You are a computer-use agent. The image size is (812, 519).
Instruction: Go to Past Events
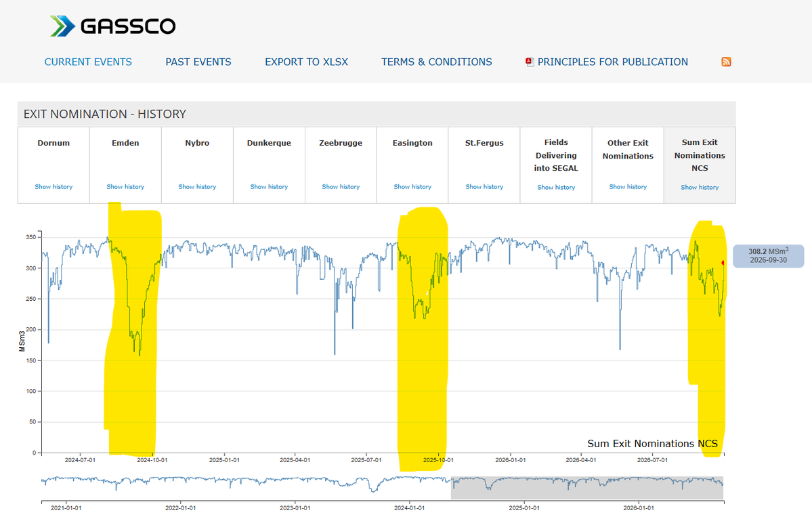point(198,62)
